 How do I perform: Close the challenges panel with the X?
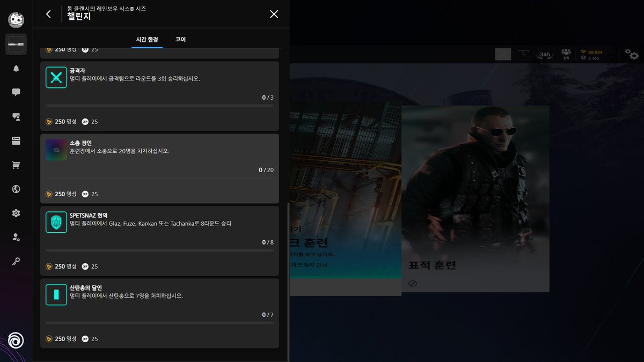click(274, 14)
